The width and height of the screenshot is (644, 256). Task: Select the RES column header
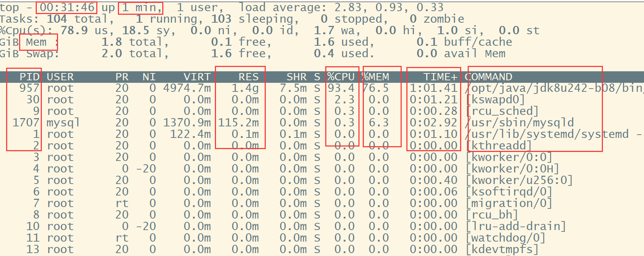tap(248, 77)
